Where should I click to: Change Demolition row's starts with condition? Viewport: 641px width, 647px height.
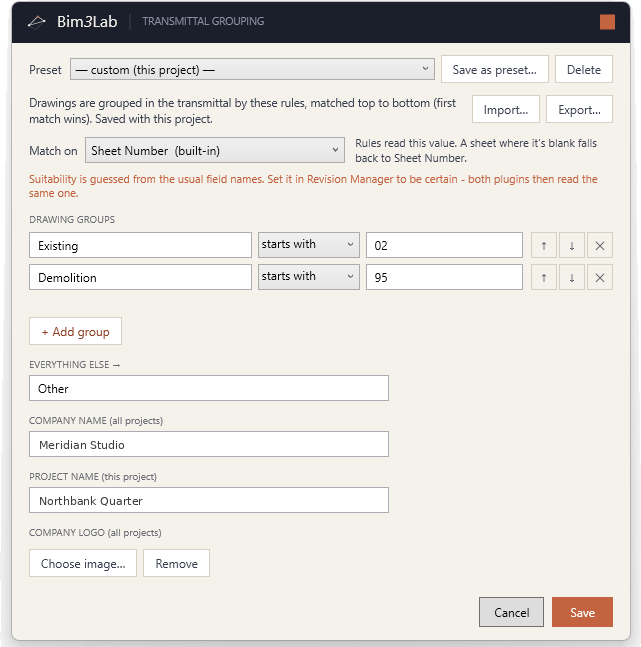(309, 277)
